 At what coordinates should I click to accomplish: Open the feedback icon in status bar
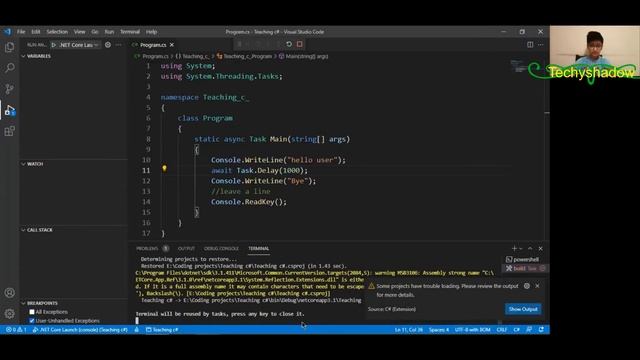[x=529, y=329]
